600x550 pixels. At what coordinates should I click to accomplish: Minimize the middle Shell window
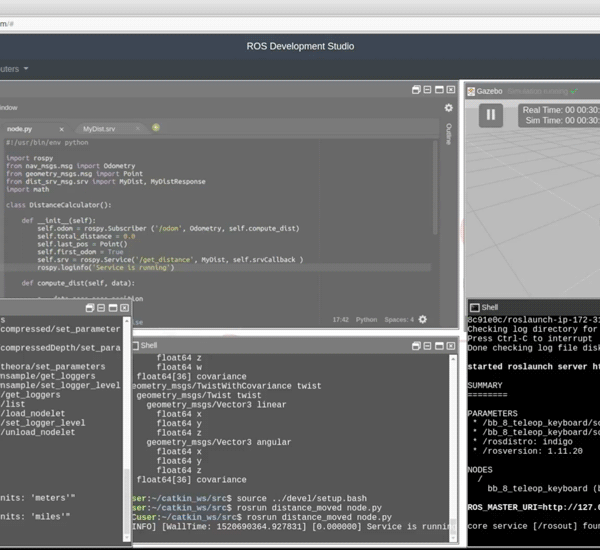427,346
